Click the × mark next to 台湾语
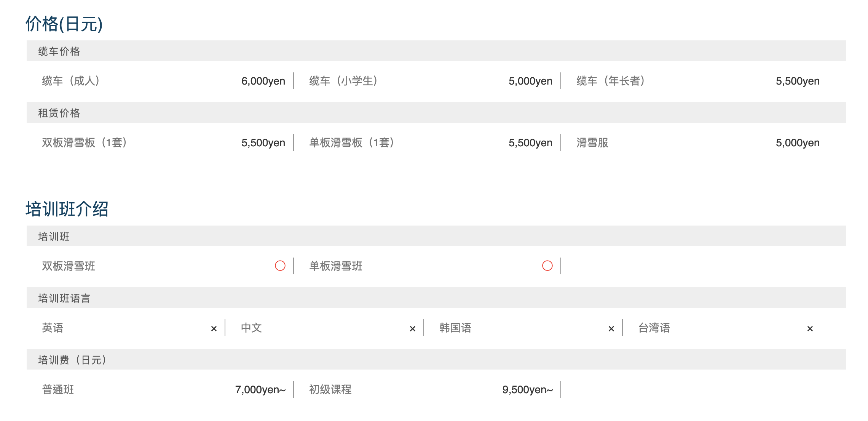868x421 pixels. click(810, 328)
